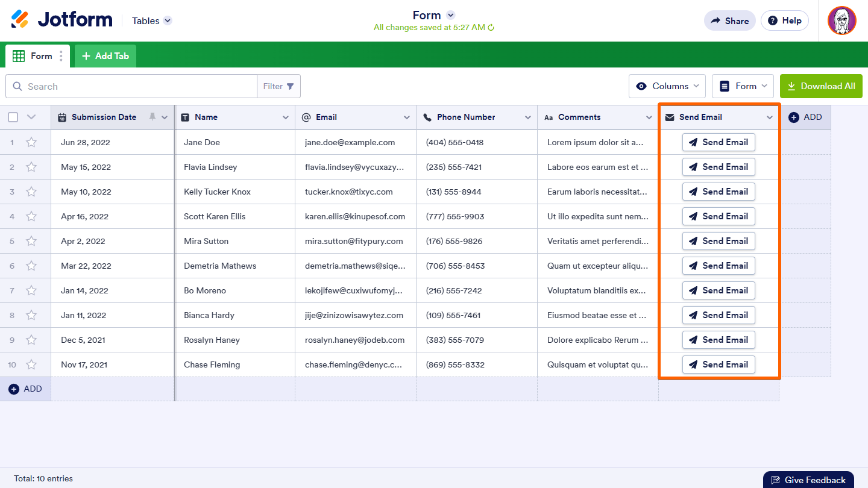Star the Jane Doe submission row

point(31,142)
